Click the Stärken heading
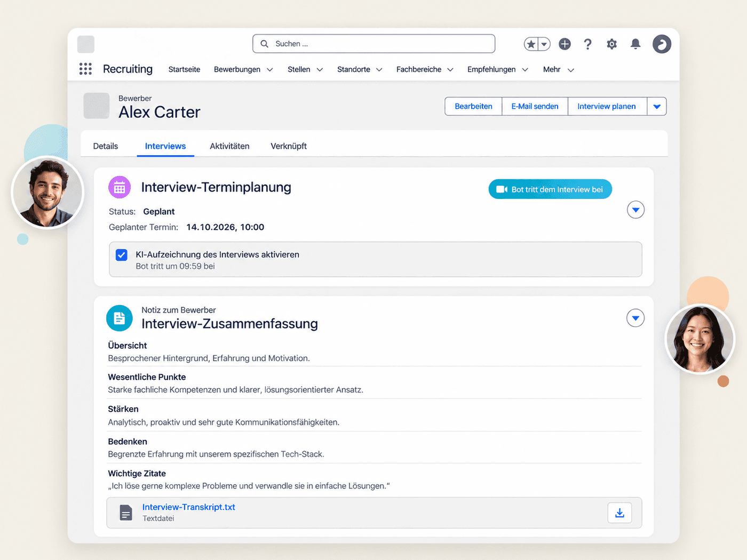 (x=123, y=409)
